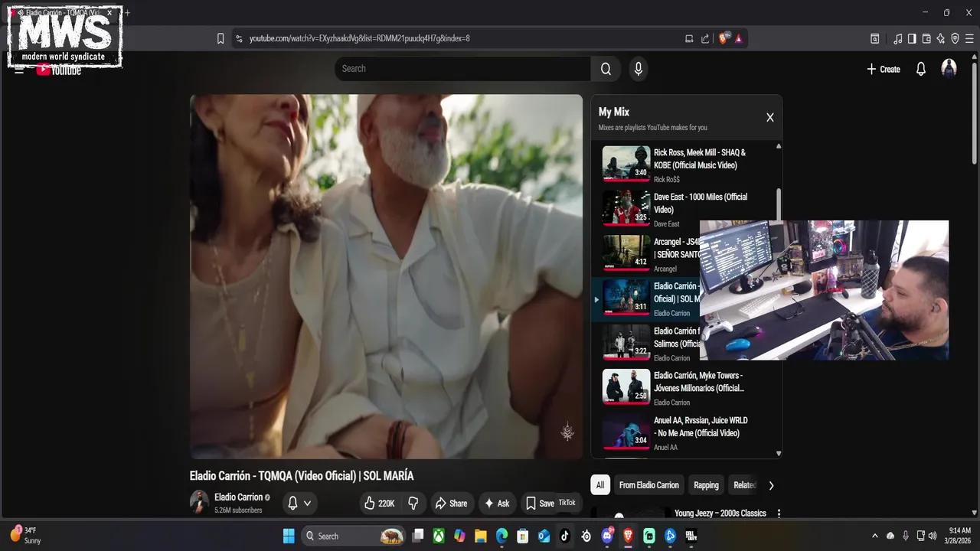Close the My Mix playlist panel
Screen dimensions: 980x551
770,117
